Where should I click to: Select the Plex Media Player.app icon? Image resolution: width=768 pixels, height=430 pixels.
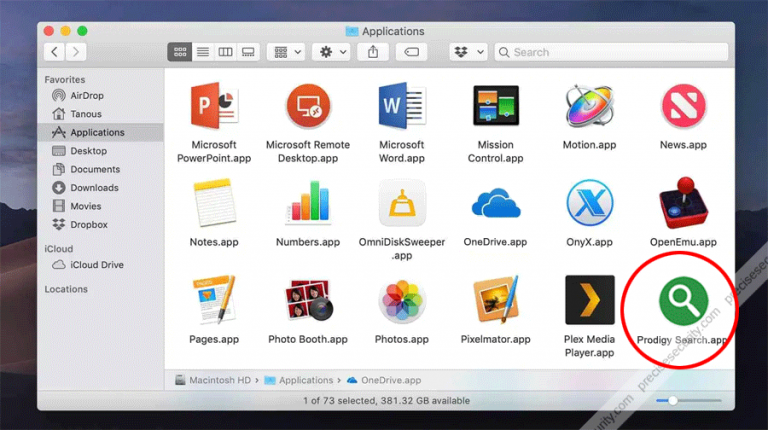pyautogui.click(x=590, y=300)
